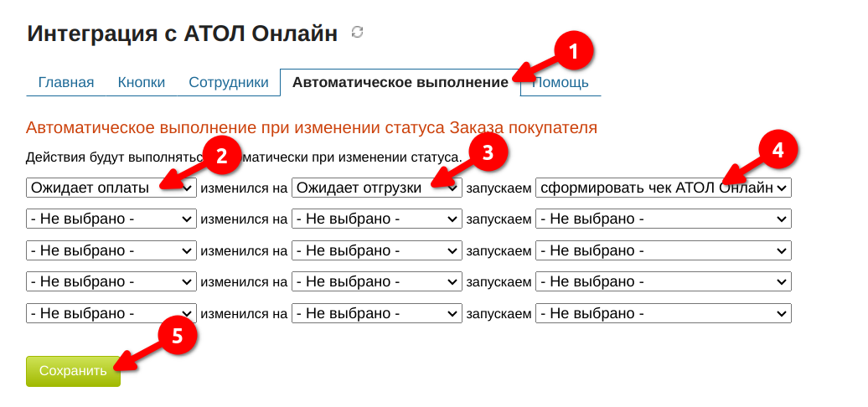Open second row's 'изменился на' target dropdown

tap(377, 219)
